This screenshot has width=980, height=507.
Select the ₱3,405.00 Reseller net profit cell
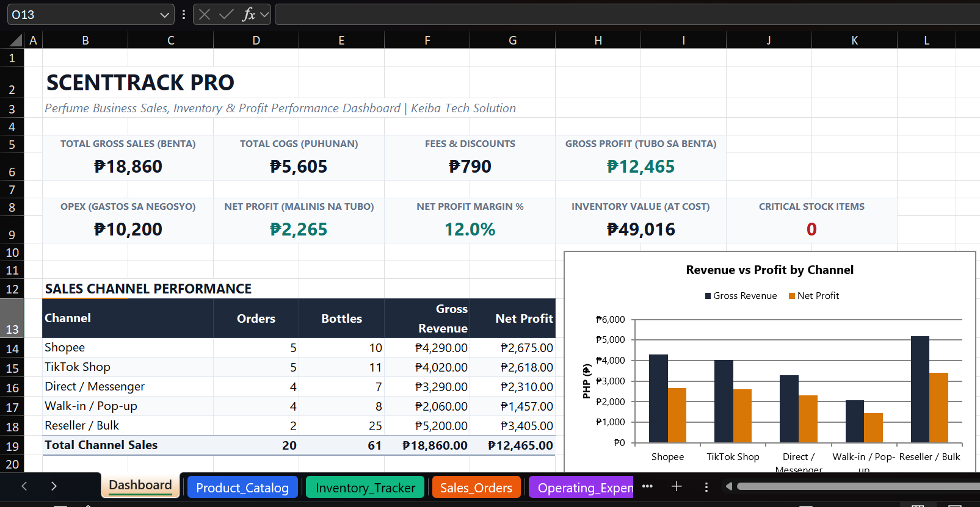(x=513, y=426)
